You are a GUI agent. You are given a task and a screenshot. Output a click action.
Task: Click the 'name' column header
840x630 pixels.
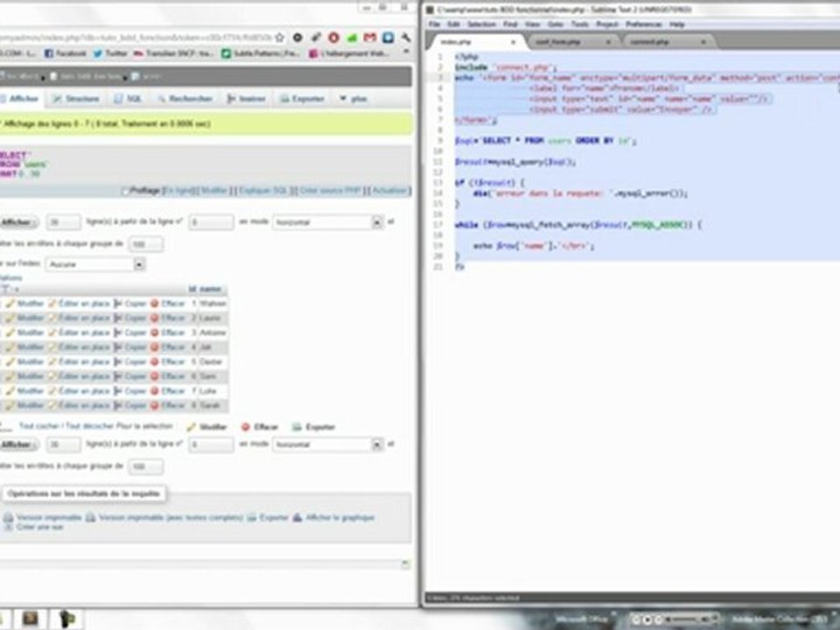211,290
